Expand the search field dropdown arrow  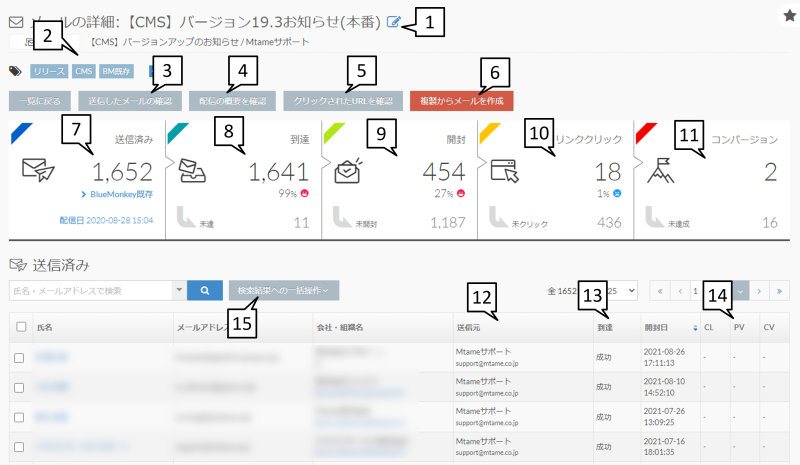(x=179, y=290)
